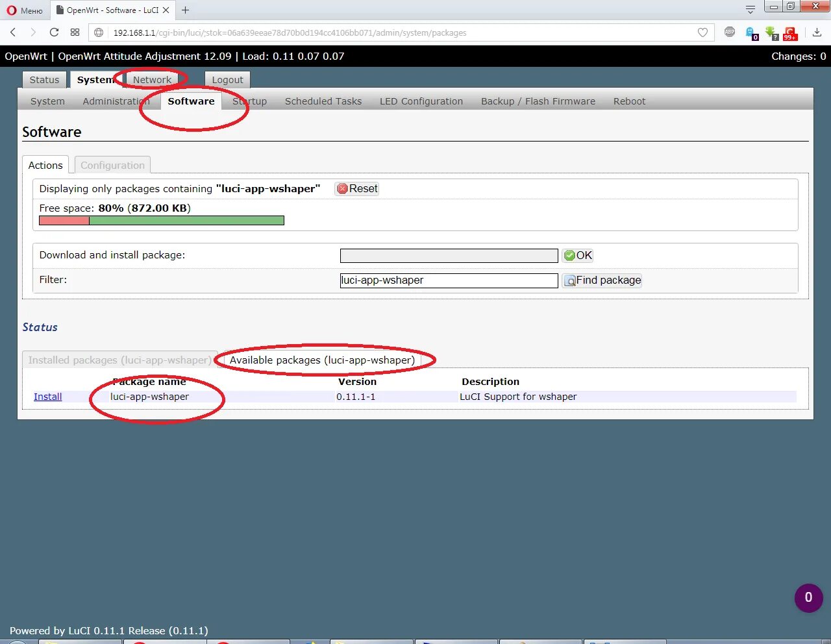
Task: Bookmark page with the heart icon
Action: pyautogui.click(x=702, y=32)
